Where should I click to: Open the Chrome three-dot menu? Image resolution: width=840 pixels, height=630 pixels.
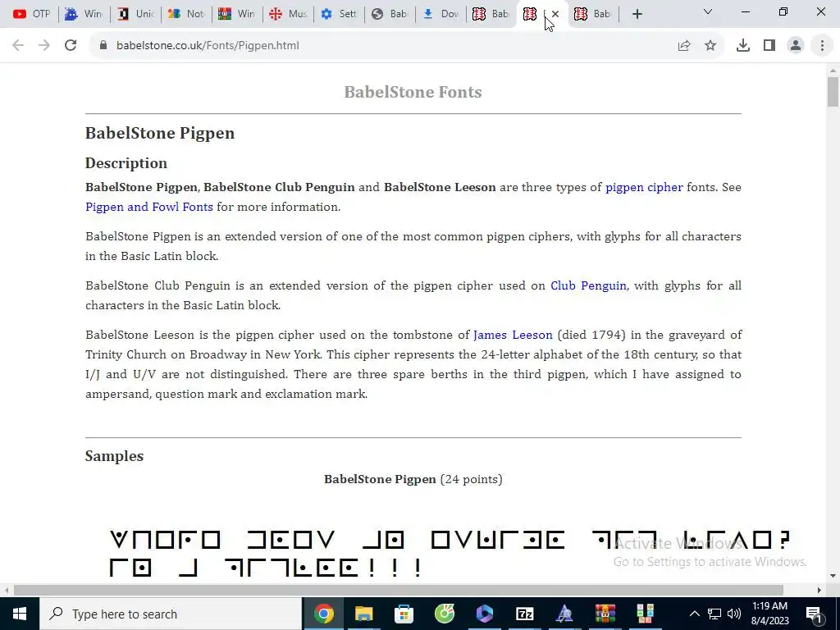pyautogui.click(x=822, y=46)
